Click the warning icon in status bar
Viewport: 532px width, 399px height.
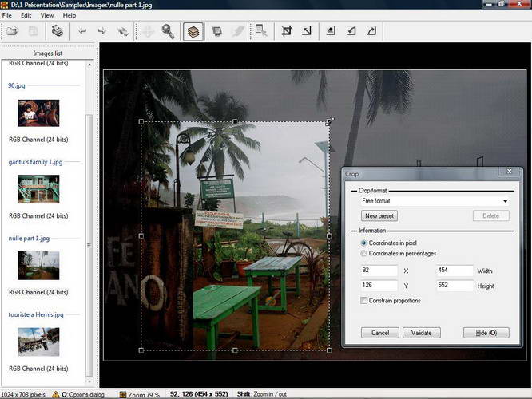pos(55,394)
